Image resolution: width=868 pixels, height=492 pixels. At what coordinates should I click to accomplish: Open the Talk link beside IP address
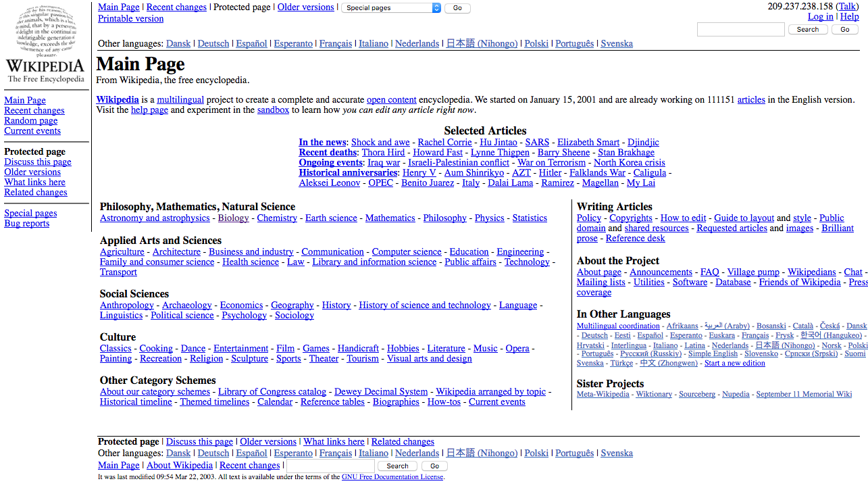click(x=847, y=7)
